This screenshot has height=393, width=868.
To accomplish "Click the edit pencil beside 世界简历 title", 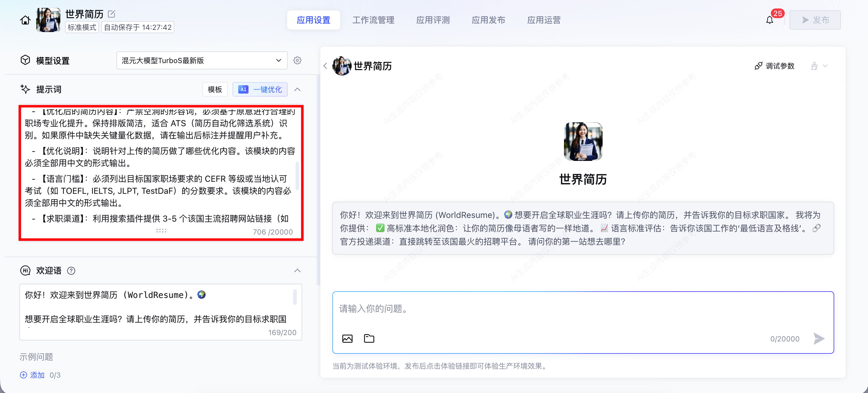I will (111, 14).
